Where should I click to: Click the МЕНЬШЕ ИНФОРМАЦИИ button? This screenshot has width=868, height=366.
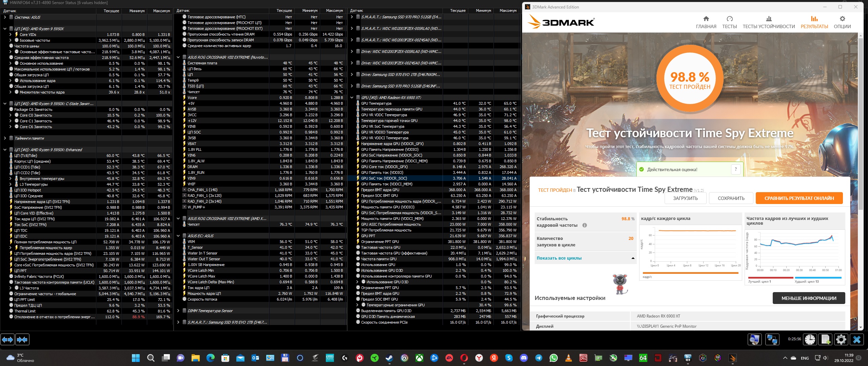pyautogui.click(x=809, y=298)
